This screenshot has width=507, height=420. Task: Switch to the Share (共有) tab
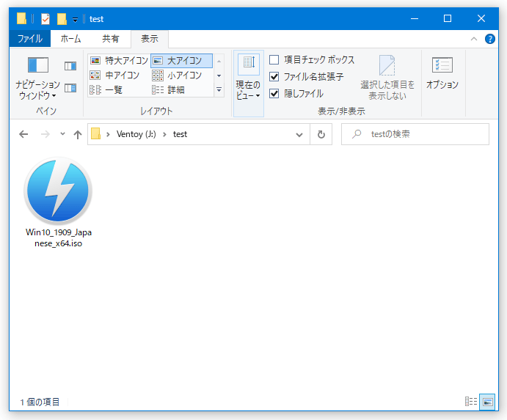(x=111, y=38)
